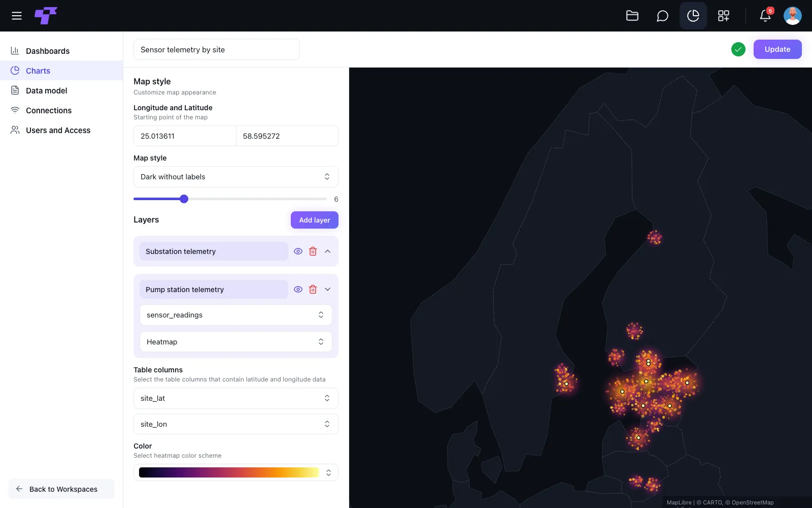Click the zoom level slider handle

click(x=184, y=199)
